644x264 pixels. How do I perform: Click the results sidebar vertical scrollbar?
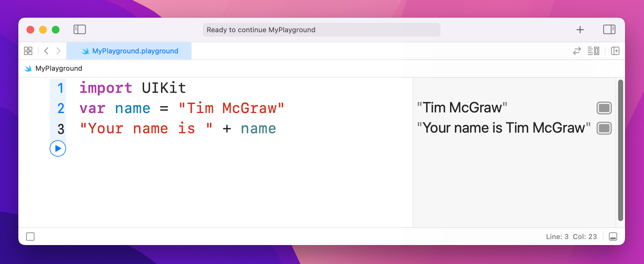coord(620,150)
